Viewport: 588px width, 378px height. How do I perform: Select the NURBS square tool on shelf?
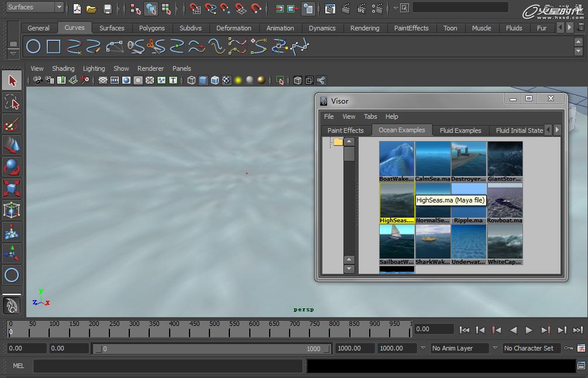(53, 46)
